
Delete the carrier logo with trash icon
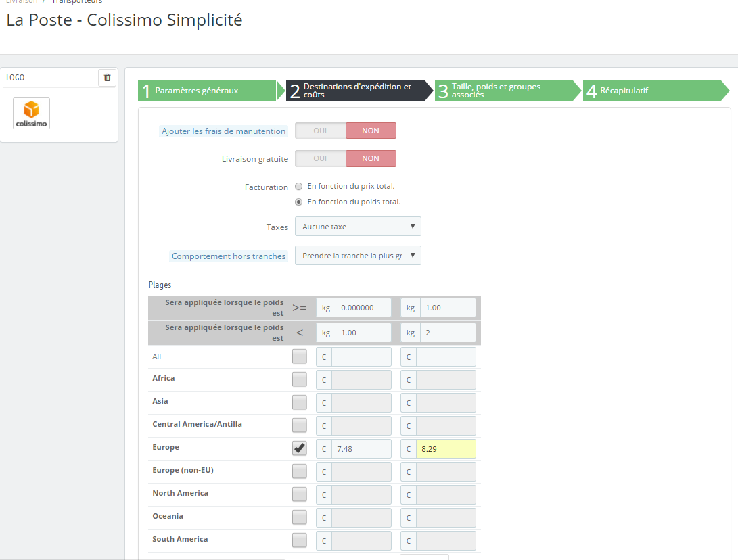pyautogui.click(x=107, y=78)
